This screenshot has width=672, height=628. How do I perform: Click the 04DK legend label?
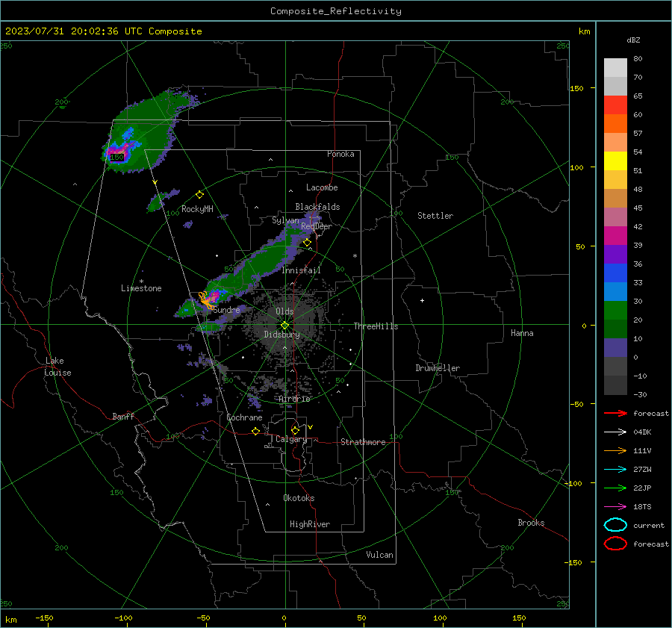pos(642,432)
